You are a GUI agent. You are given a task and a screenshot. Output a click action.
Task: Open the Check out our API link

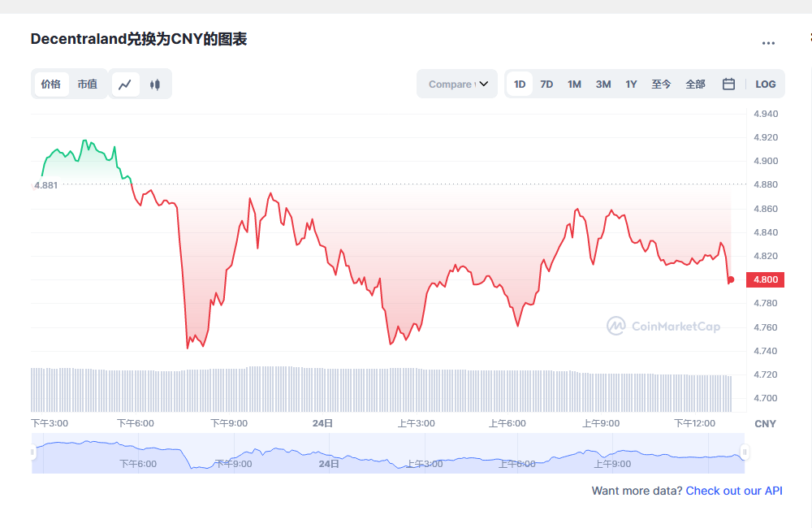[734, 491]
